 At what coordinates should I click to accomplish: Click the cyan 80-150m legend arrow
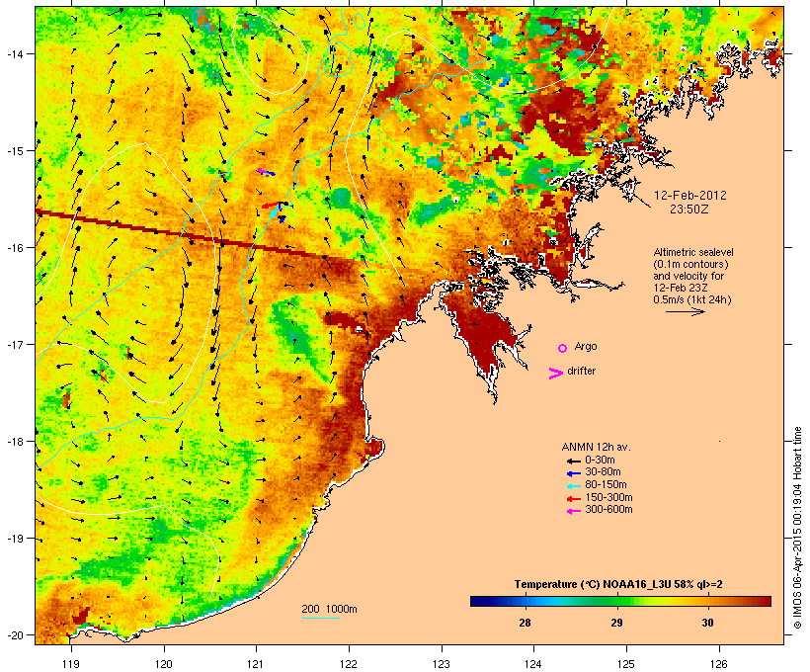tap(573, 486)
